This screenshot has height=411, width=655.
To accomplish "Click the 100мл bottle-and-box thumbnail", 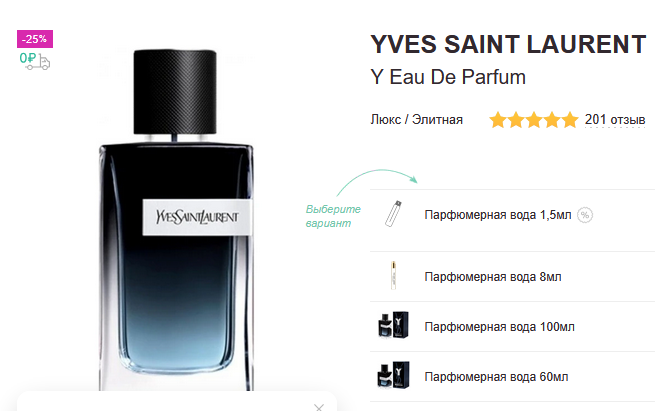I will click(x=394, y=325).
